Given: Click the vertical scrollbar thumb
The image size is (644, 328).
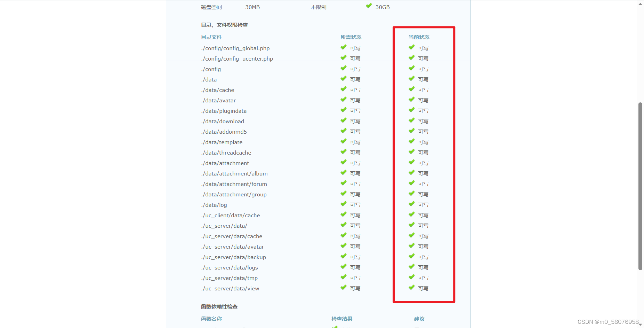Looking at the screenshot, I should pyautogui.click(x=640, y=186).
